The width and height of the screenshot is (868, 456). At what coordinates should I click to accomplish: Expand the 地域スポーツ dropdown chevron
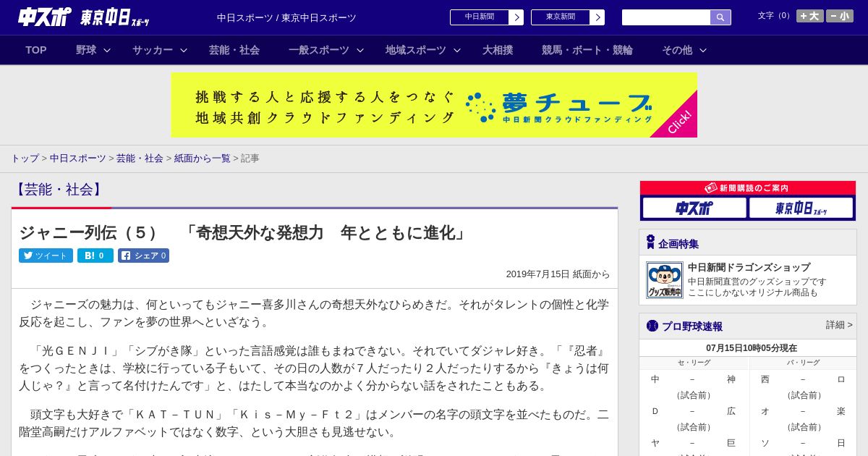tap(457, 50)
